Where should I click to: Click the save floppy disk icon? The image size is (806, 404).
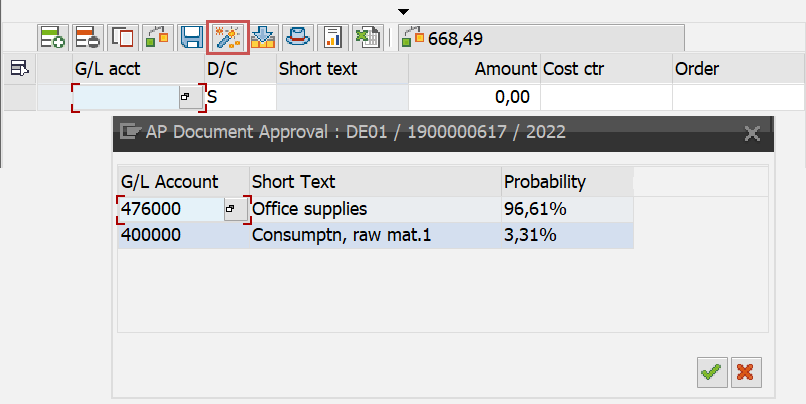pyautogui.click(x=191, y=38)
